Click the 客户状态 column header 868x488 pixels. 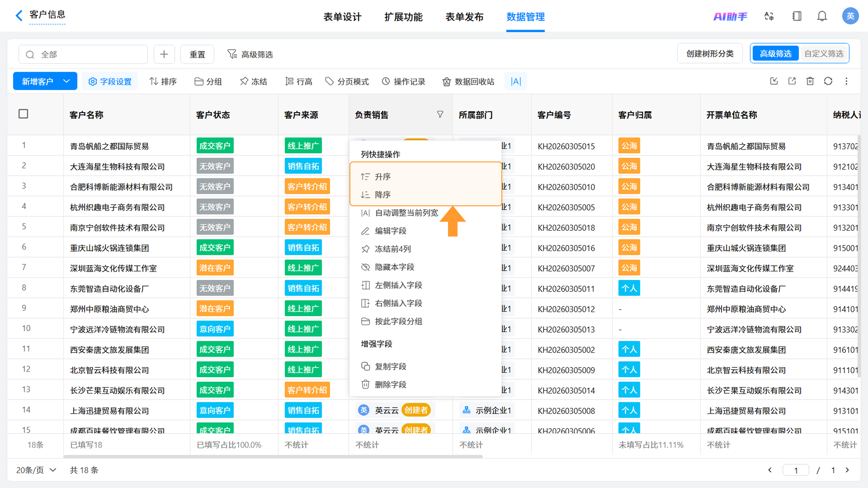[234, 115]
